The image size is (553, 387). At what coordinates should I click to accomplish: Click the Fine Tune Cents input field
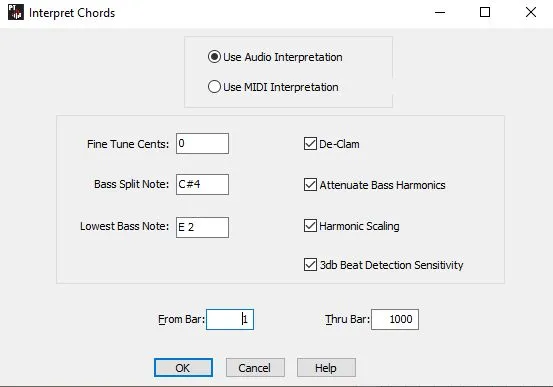[202, 144]
